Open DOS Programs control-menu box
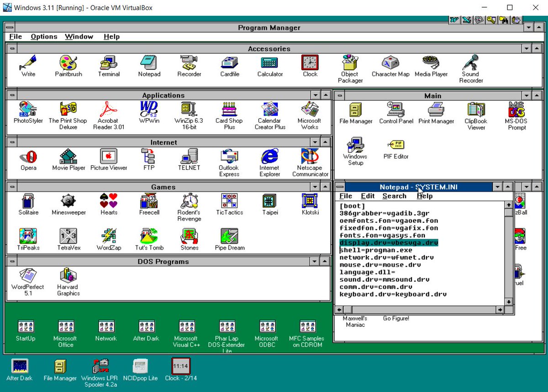The width and height of the screenshot is (548, 392). [12, 261]
